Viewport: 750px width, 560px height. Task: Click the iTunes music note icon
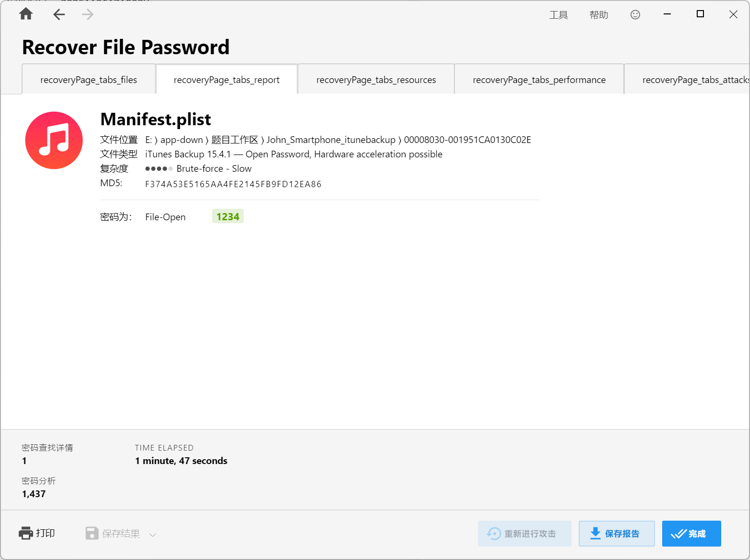(54, 141)
